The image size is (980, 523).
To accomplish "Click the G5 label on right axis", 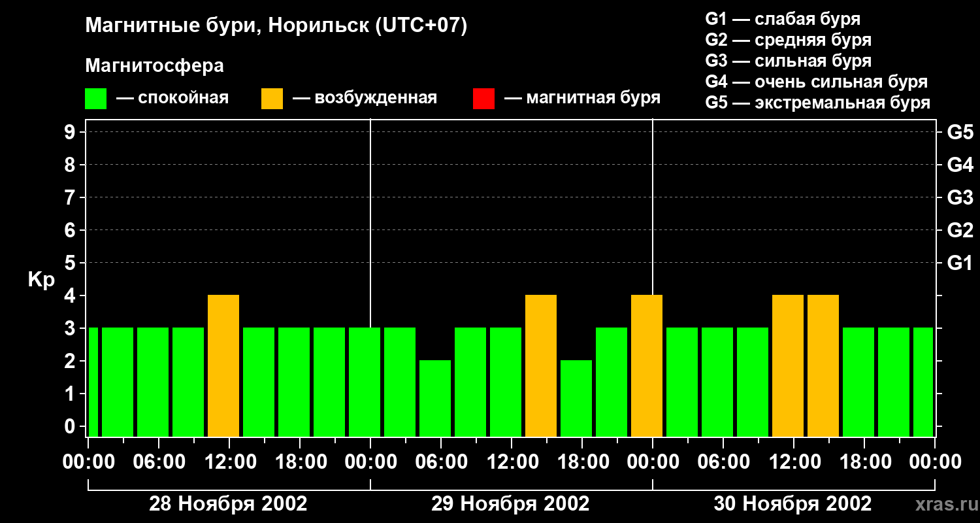I will coord(960,133).
